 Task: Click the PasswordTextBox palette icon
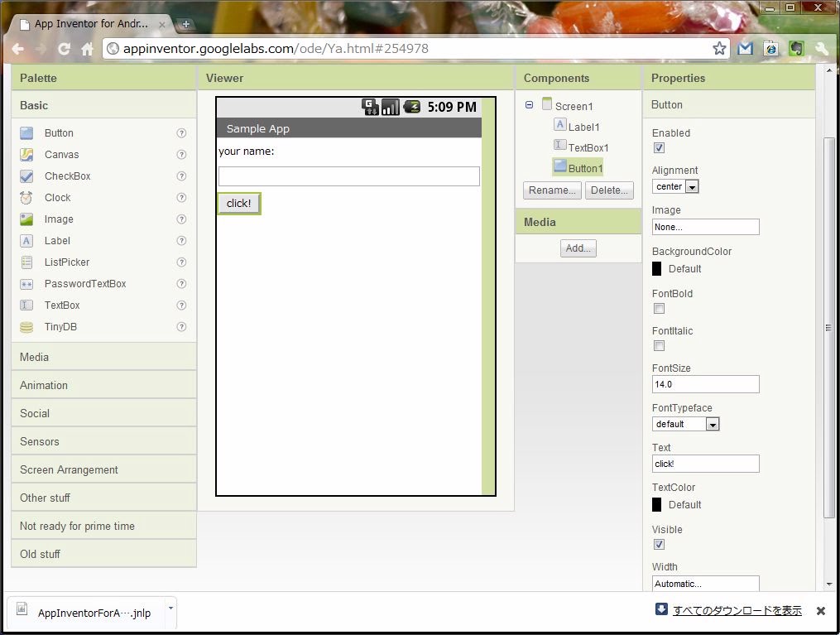click(26, 284)
